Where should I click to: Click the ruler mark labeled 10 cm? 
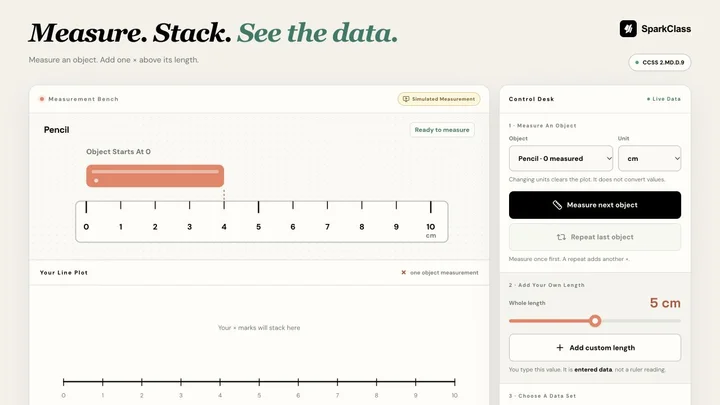coord(431,230)
